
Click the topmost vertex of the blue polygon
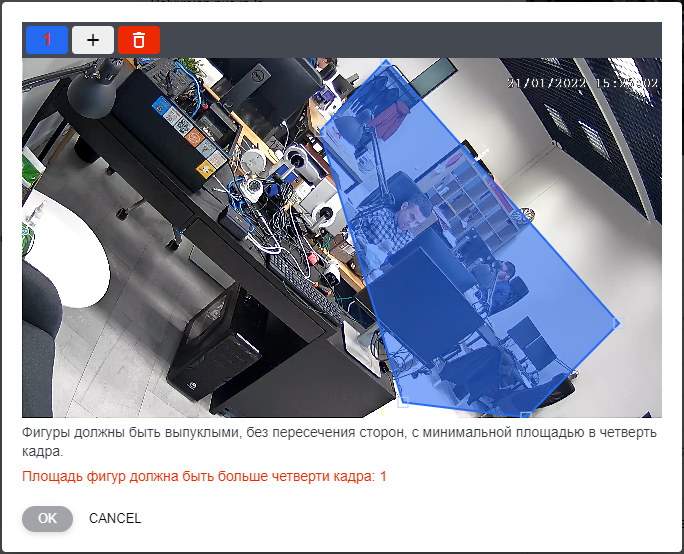pyautogui.click(x=383, y=62)
